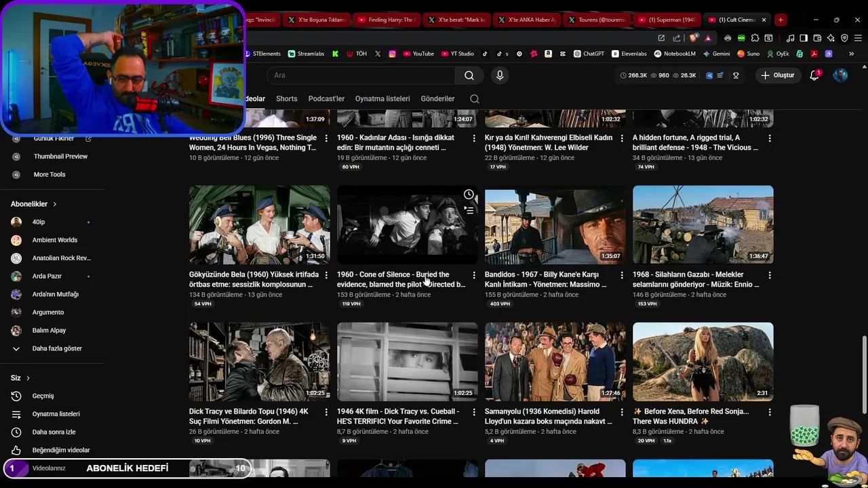Toggle the browser sidebar panel icon
868x488 pixels.
tap(804, 38)
